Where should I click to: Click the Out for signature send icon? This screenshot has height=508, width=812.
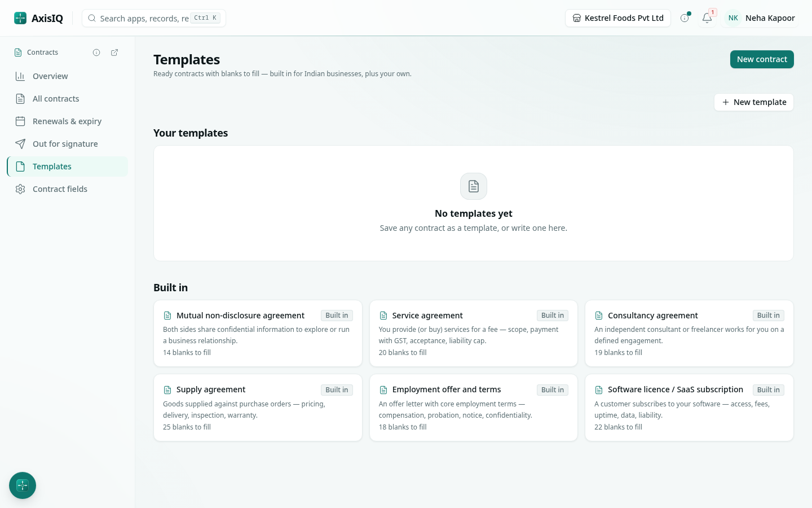[20, 144]
